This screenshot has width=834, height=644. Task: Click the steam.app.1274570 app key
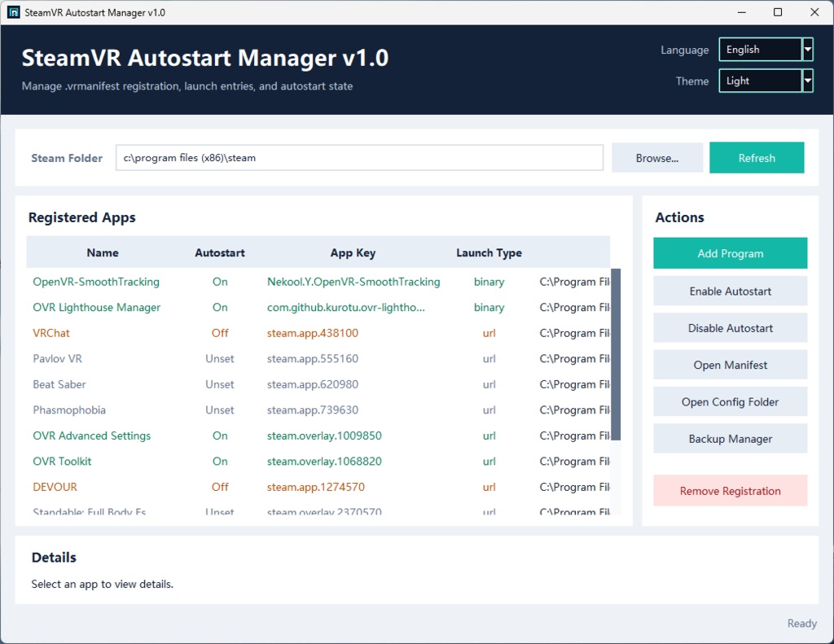[x=315, y=487]
